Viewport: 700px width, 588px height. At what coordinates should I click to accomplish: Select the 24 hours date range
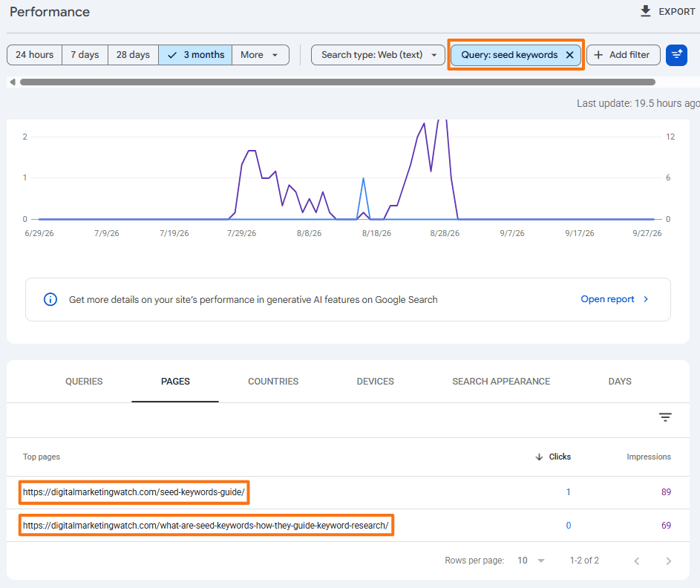click(x=35, y=55)
